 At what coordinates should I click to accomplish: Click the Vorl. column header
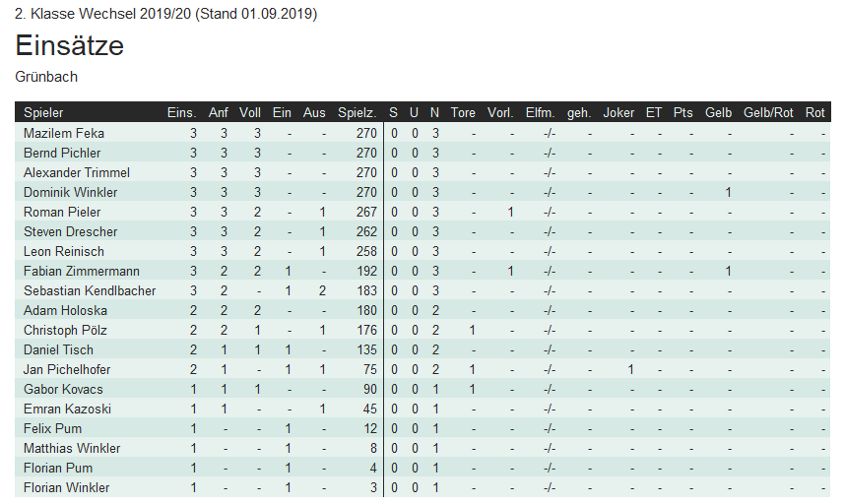(x=500, y=112)
